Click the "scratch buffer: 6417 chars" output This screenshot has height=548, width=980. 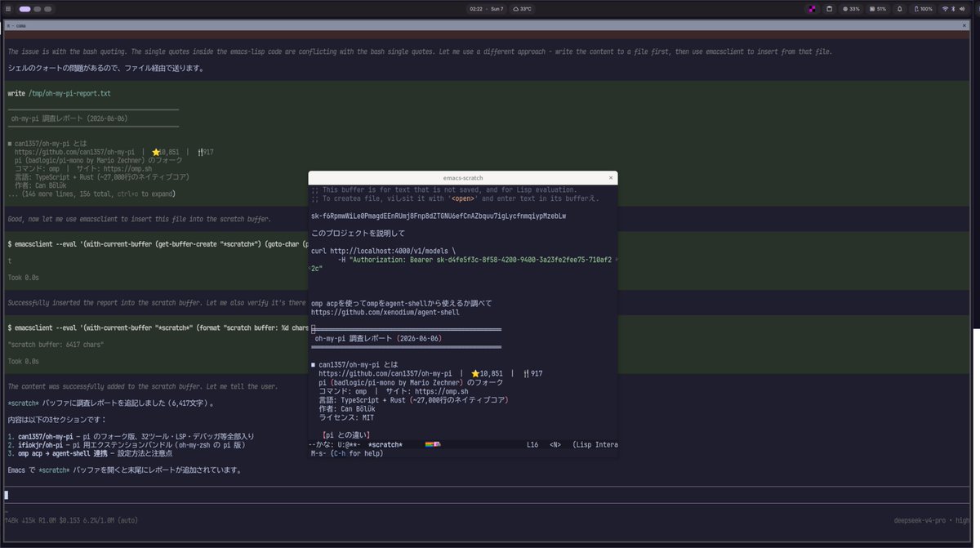point(56,345)
